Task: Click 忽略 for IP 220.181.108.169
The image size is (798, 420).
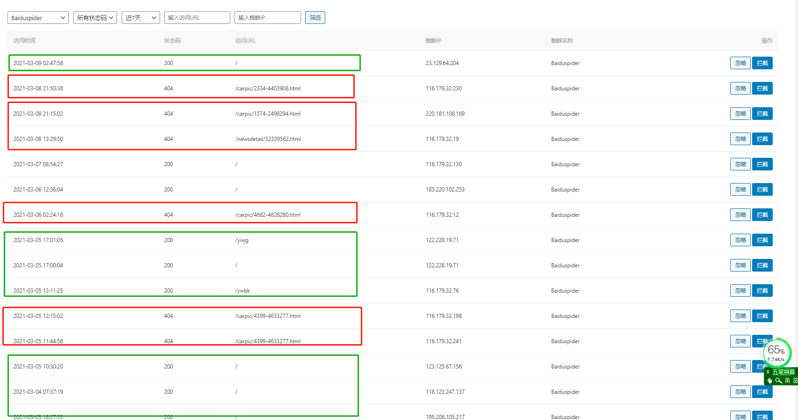Action: coord(740,114)
